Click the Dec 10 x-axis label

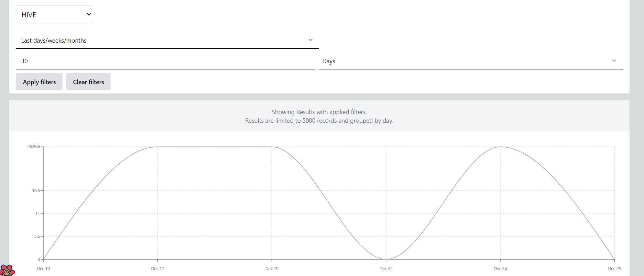click(43, 269)
